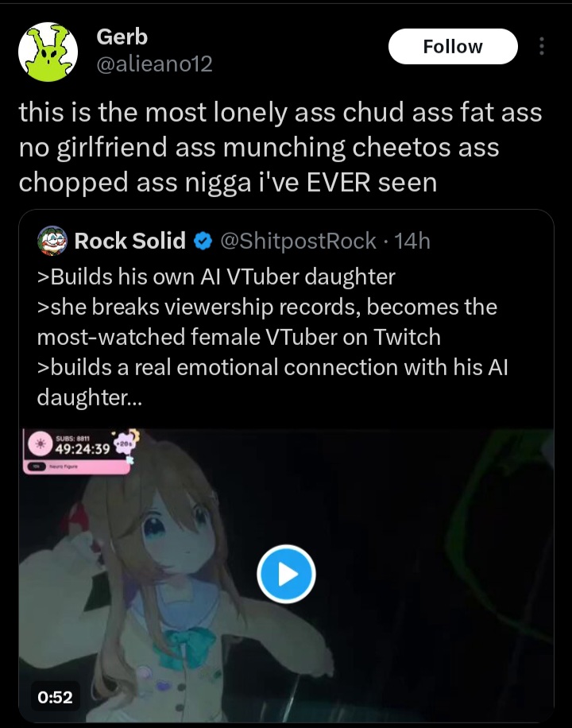
Task: Click the +20s flower badge
Action: [125, 443]
